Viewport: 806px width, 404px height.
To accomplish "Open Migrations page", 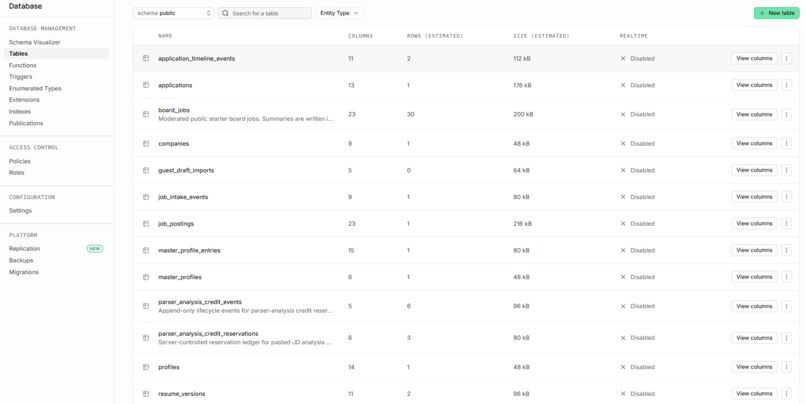I will pos(24,272).
